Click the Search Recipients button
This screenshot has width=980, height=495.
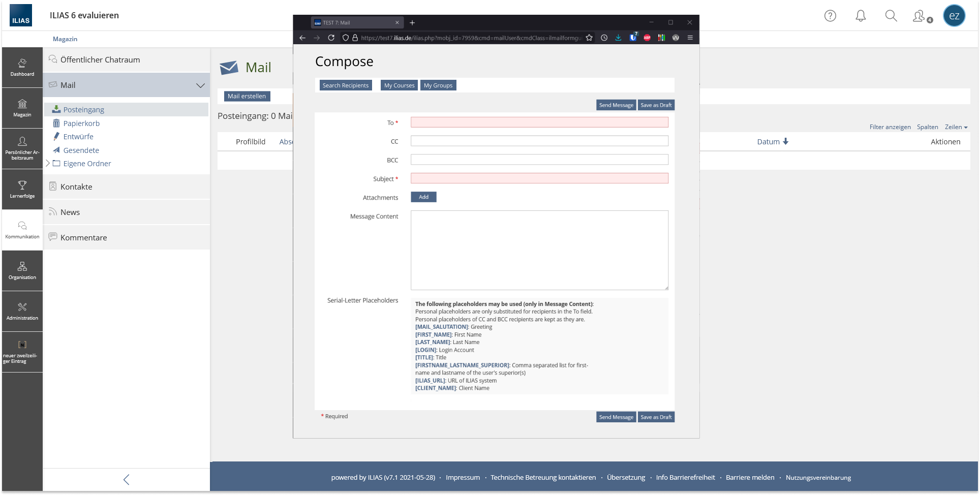[x=345, y=85]
